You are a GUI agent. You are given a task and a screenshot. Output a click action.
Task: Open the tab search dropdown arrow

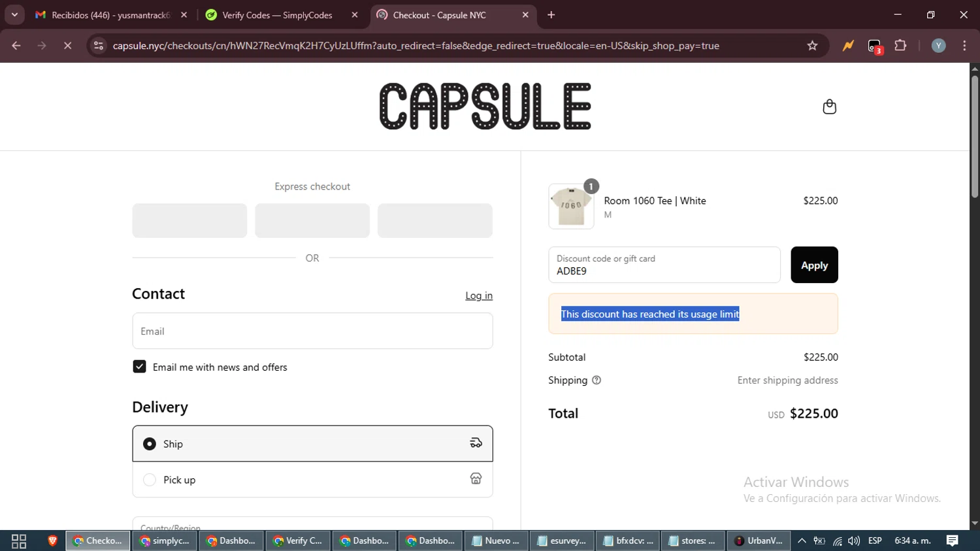point(14,15)
